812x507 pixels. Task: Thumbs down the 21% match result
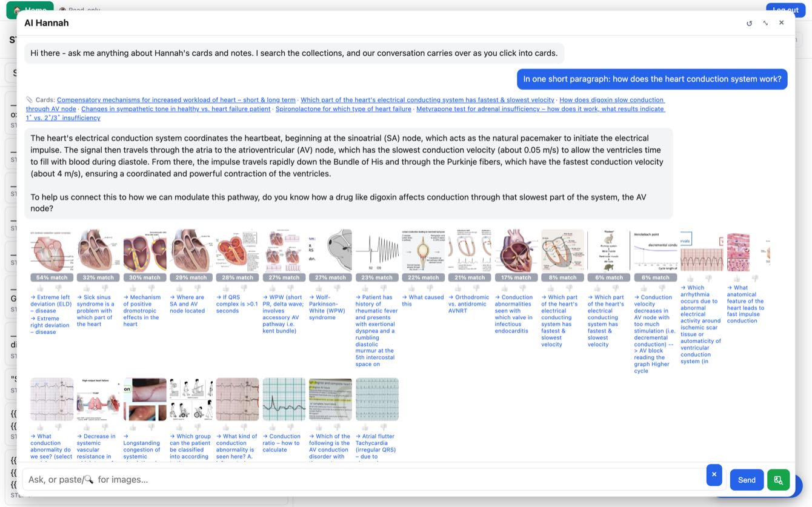[x=476, y=288]
